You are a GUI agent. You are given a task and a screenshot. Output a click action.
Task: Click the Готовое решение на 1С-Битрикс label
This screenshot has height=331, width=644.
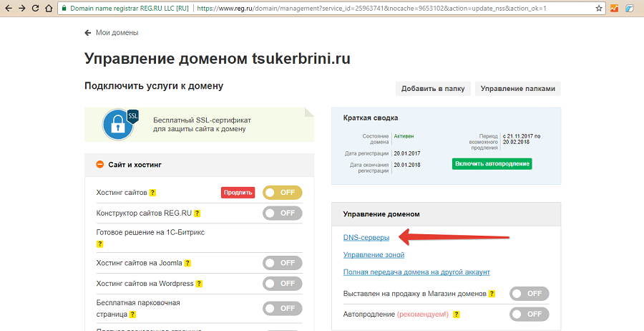150,232
